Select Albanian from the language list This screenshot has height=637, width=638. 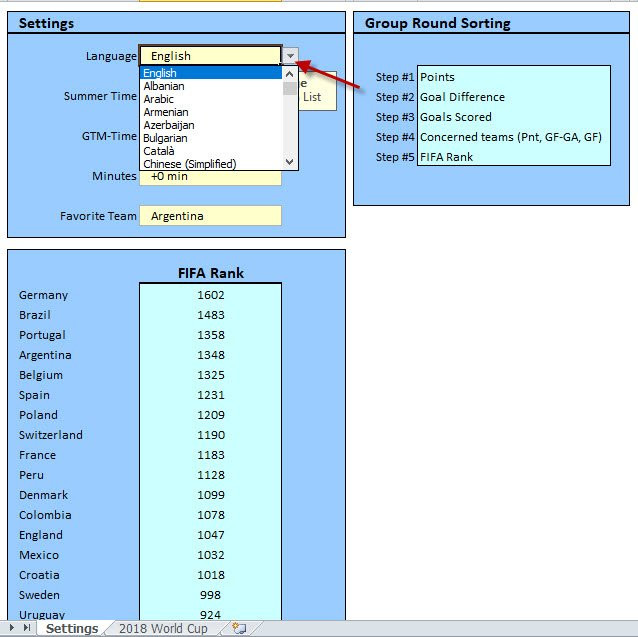[164, 86]
